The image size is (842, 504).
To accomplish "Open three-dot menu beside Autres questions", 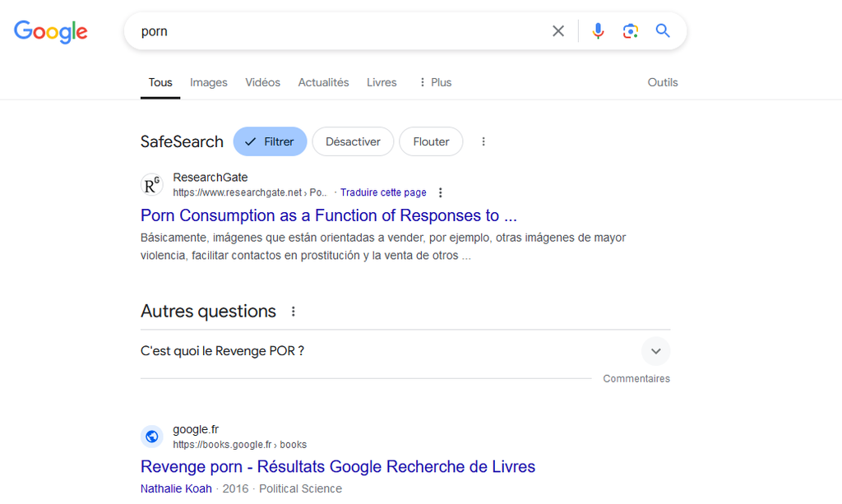I will click(294, 312).
